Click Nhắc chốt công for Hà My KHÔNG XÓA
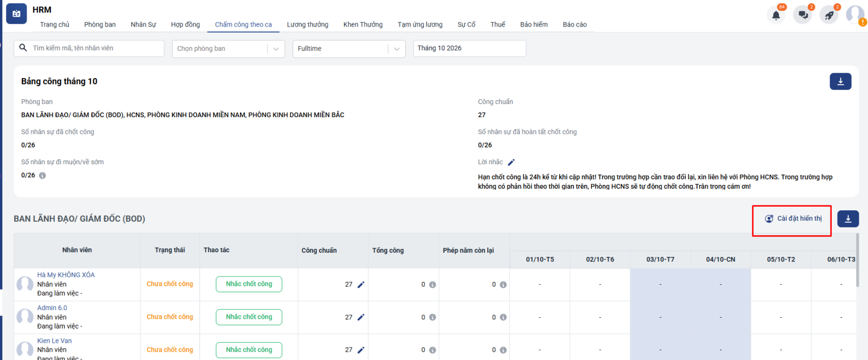Image resolution: width=868 pixels, height=360 pixels. [249, 284]
